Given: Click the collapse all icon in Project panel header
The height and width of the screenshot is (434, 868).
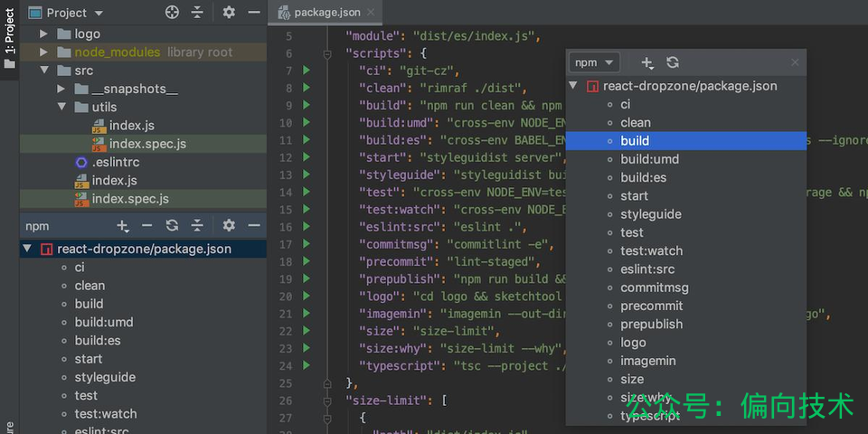Looking at the screenshot, I should tap(197, 12).
